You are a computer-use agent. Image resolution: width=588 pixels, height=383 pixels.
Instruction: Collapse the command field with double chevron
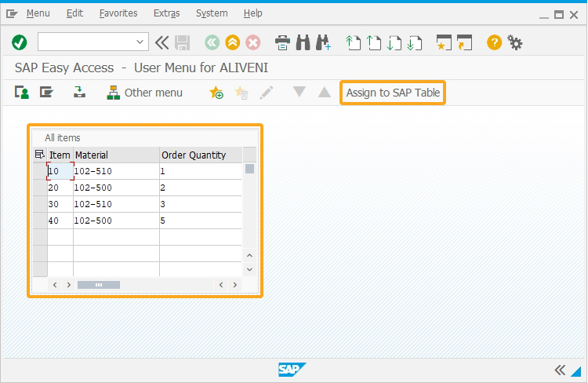pos(162,42)
